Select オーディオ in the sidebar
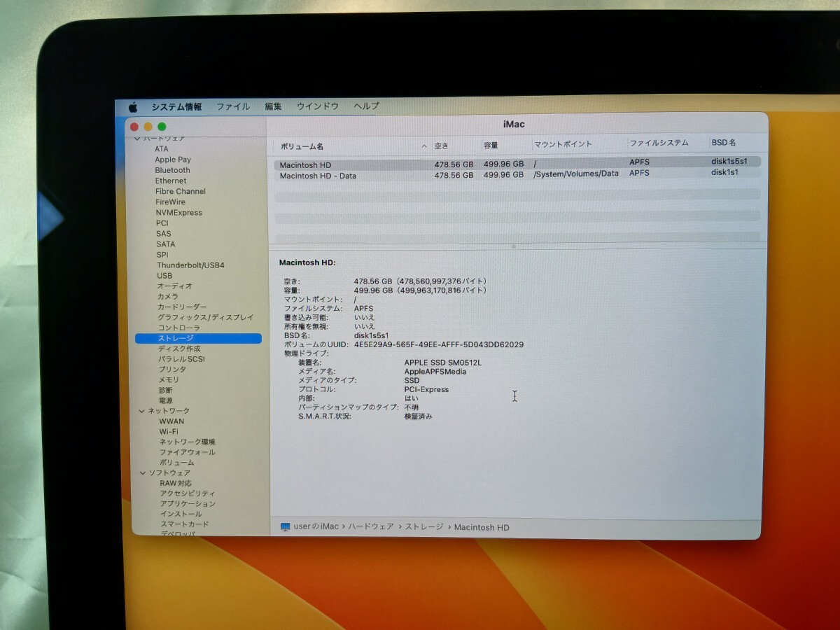This screenshot has width=840, height=630. (x=174, y=286)
